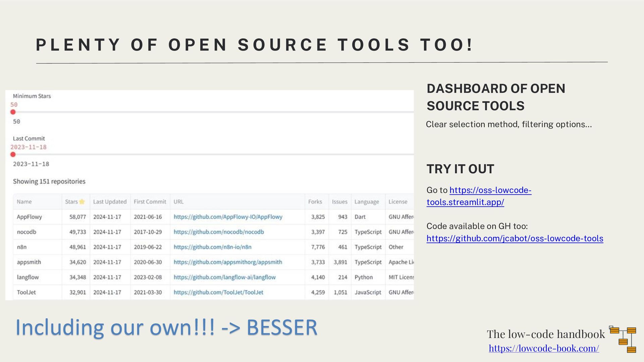Click the Minimum Stars slider handle
The image size is (644, 362).
pos(13,112)
